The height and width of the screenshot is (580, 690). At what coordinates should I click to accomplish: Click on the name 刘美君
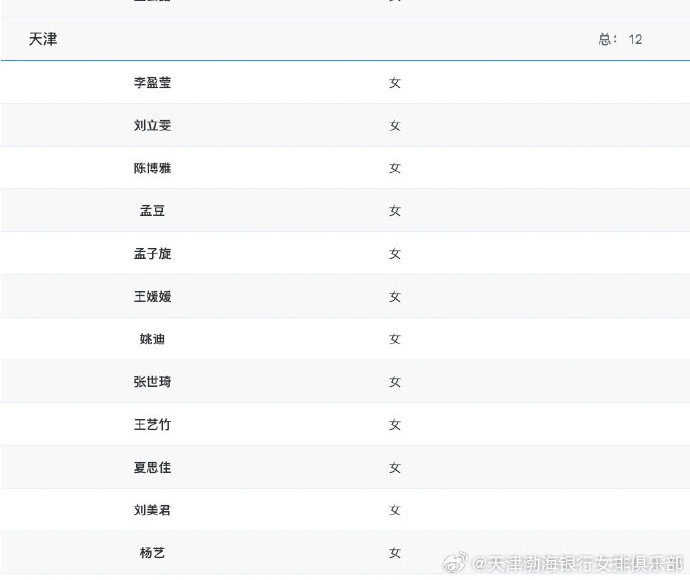pos(152,510)
